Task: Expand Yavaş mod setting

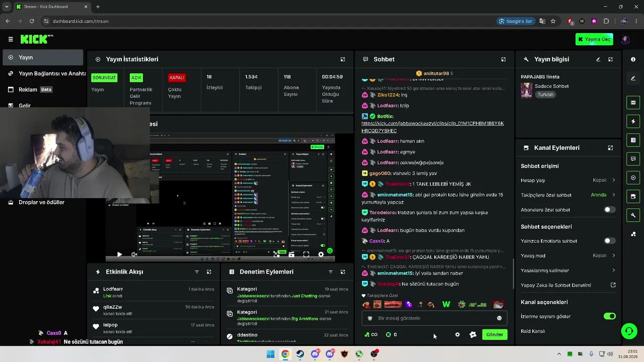Action: pyautogui.click(x=568, y=255)
